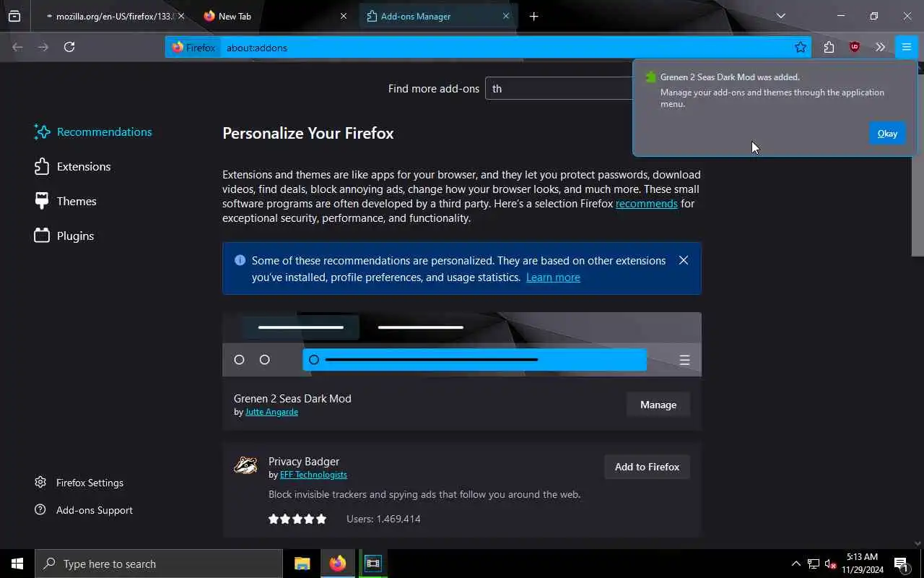Open Extensions category in sidebar
Viewport: 924px width, 578px height.
pos(72,166)
